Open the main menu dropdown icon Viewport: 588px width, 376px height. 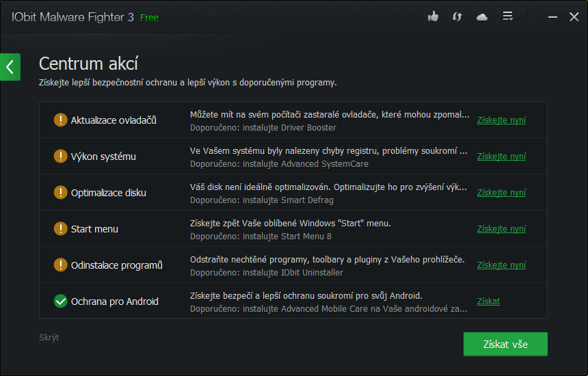coord(507,17)
